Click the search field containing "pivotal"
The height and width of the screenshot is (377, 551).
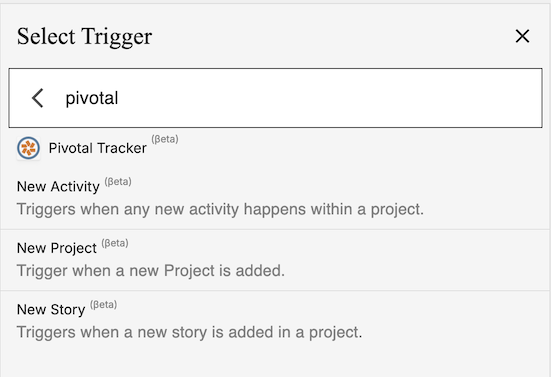click(275, 98)
